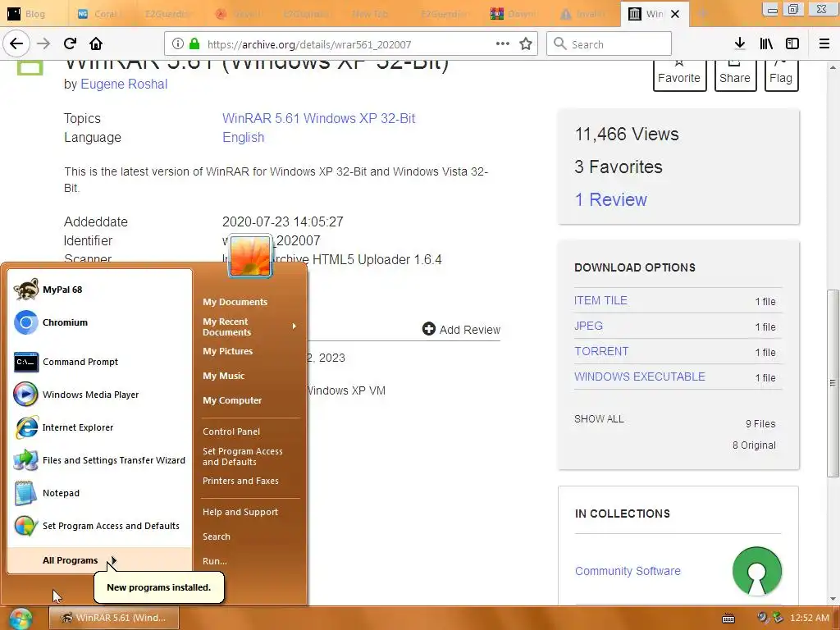Go to browser Home icon
840x630 pixels.
[96, 44]
